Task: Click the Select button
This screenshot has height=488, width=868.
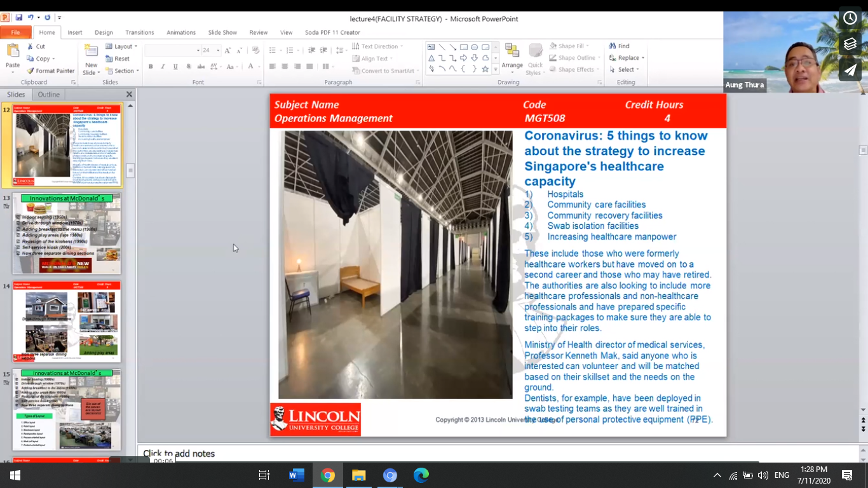Action: click(x=623, y=70)
